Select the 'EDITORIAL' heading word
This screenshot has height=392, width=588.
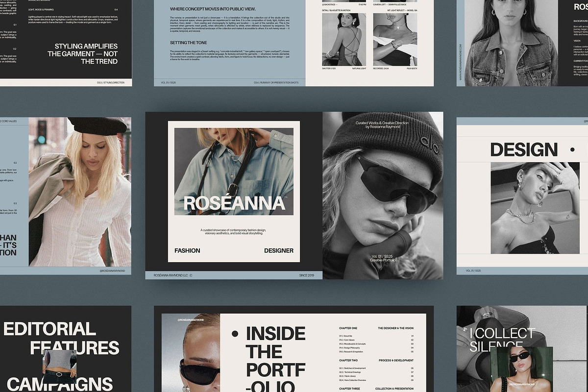tap(49, 329)
